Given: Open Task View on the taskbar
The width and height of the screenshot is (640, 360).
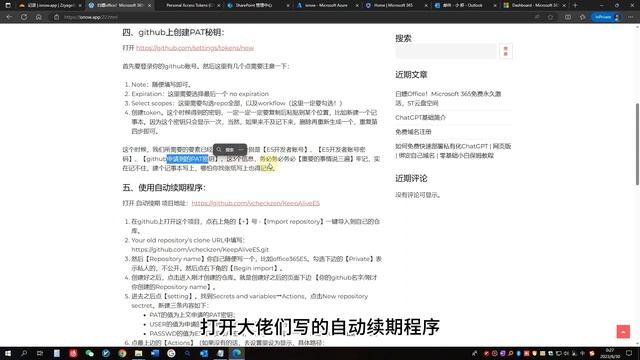Looking at the screenshot, I should coord(40,353).
